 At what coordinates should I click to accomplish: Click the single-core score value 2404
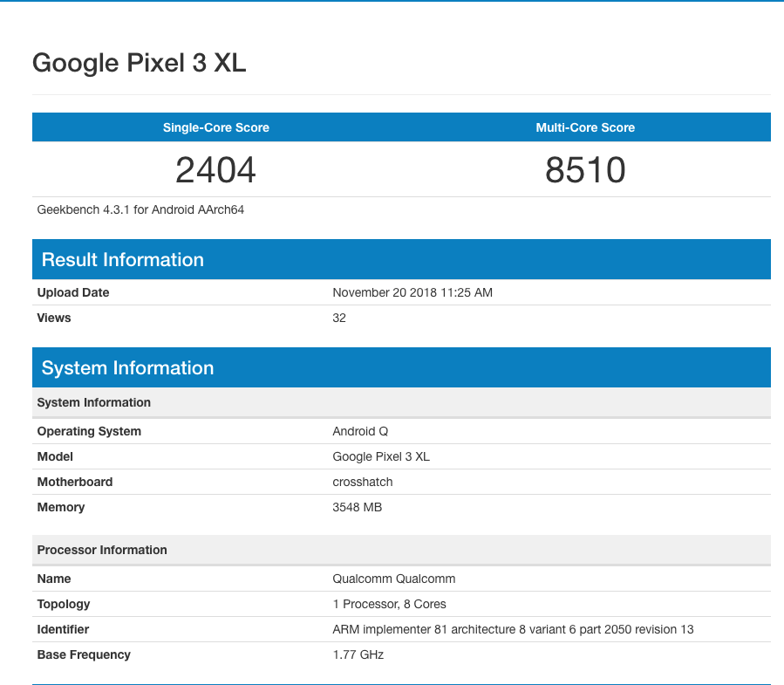click(215, 169)
